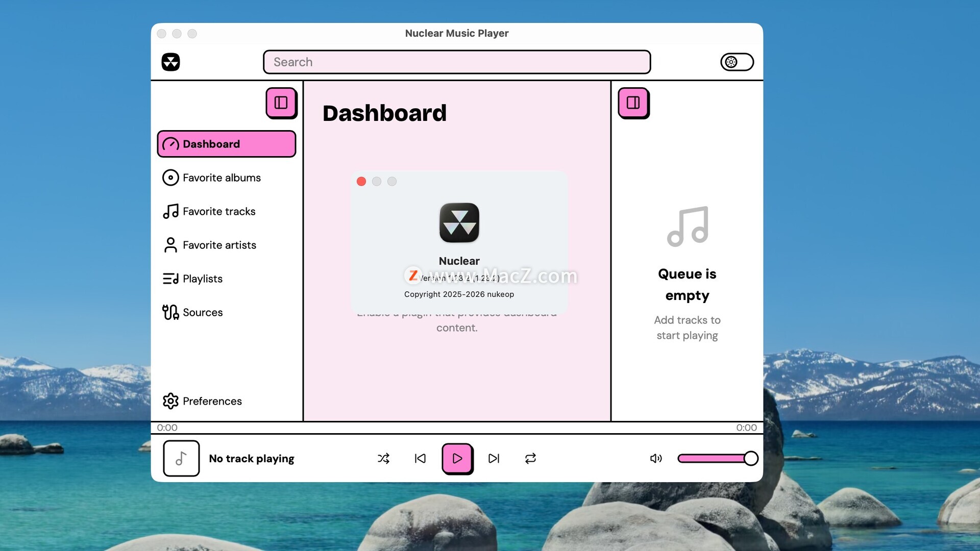Toggle repeat mode

coord(530,458)
